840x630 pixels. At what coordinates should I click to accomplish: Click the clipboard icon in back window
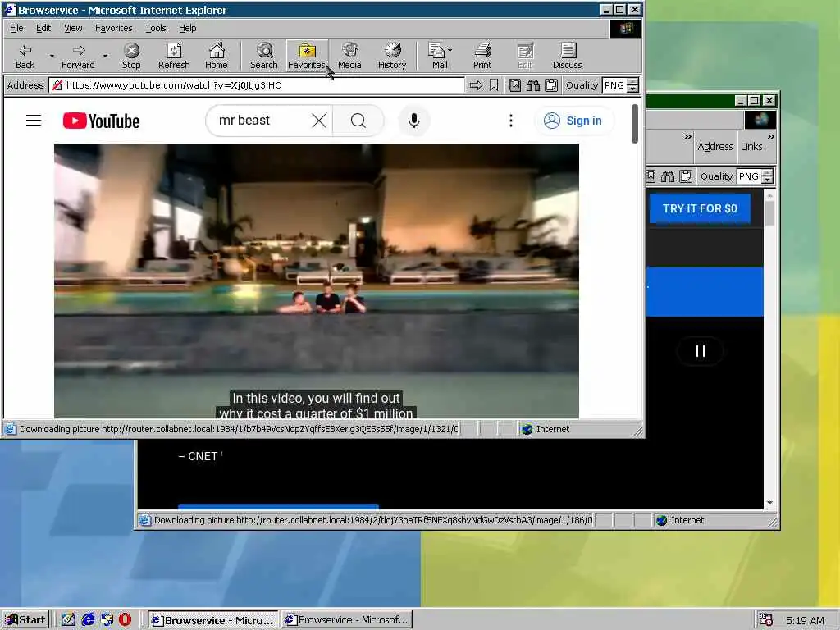[686, 176]
